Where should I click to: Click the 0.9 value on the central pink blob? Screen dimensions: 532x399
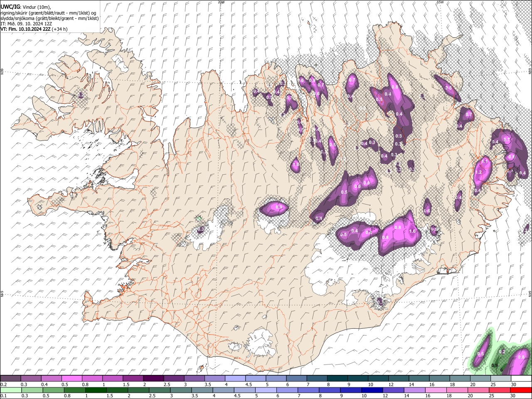click(x=279, y=207)
